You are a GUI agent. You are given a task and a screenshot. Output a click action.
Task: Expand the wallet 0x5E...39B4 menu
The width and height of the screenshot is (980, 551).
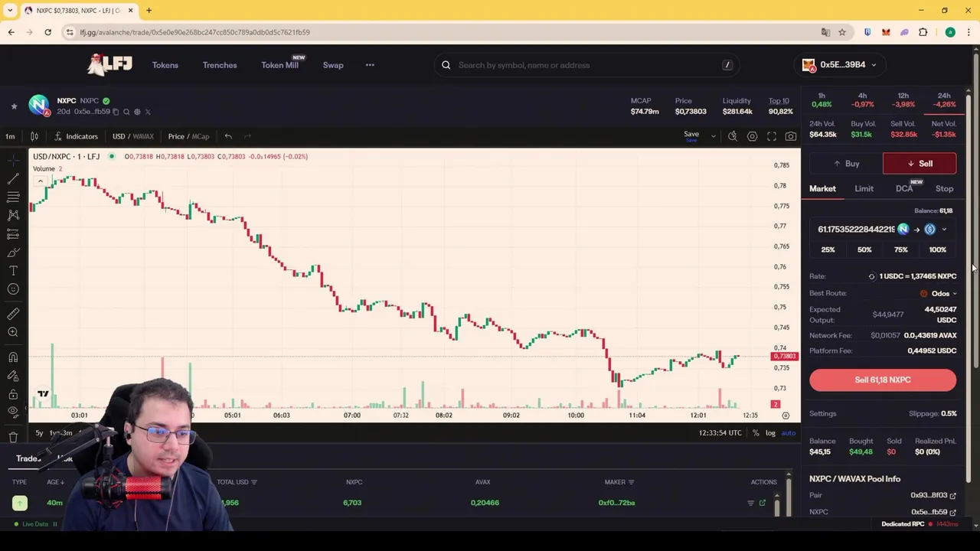click(839, 64)
